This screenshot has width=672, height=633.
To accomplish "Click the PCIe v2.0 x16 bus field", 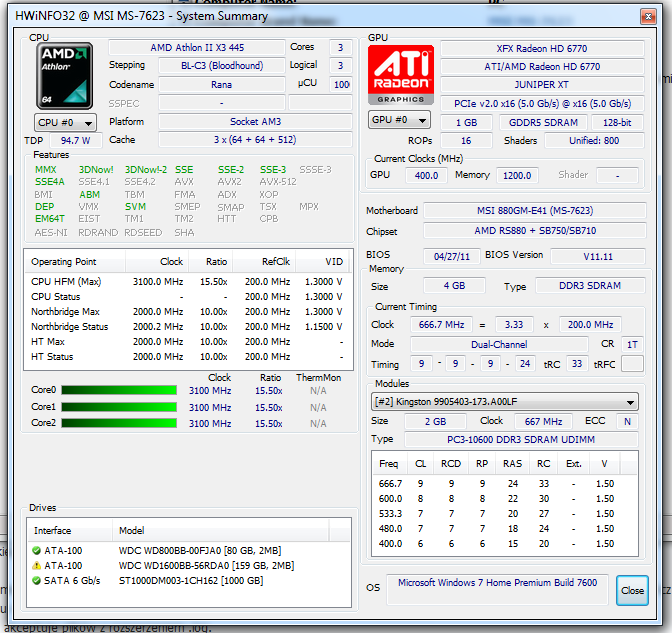I will click(542, 104).
